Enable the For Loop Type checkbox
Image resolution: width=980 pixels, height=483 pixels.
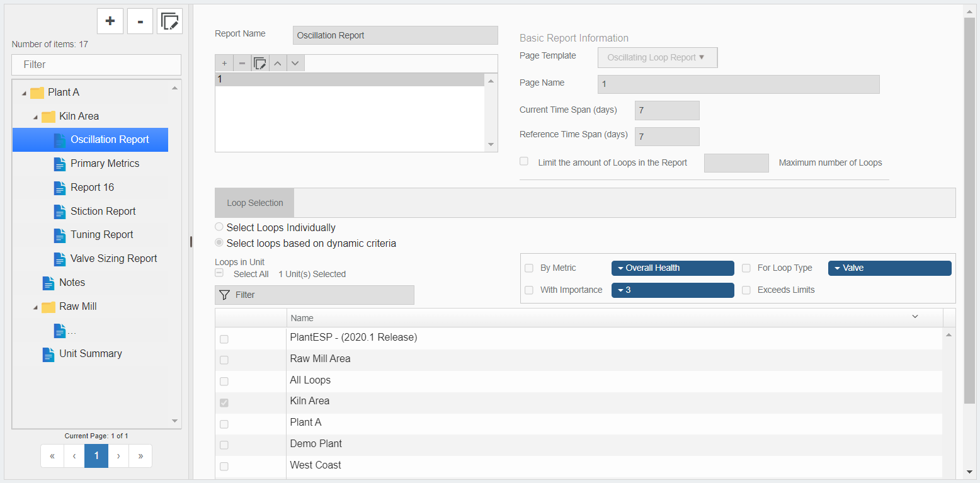click(746, 268)
